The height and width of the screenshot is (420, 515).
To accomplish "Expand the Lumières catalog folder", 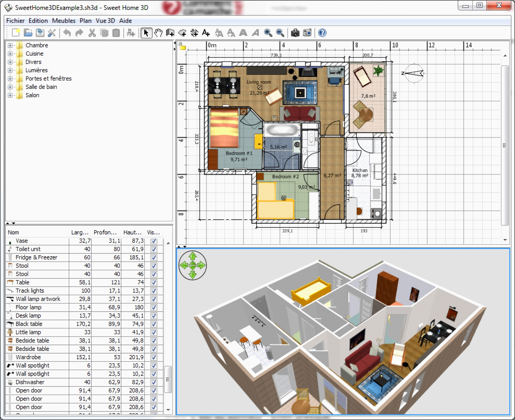I will [x=10, y=70].
